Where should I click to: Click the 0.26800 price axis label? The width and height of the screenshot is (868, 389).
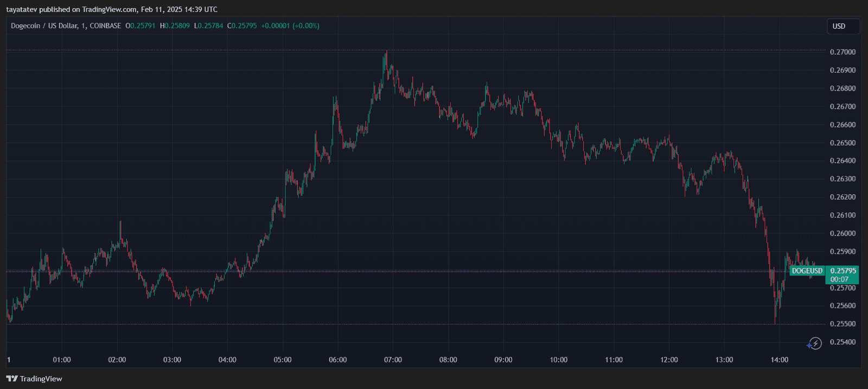pyautogui.click(x=843, y=88)
